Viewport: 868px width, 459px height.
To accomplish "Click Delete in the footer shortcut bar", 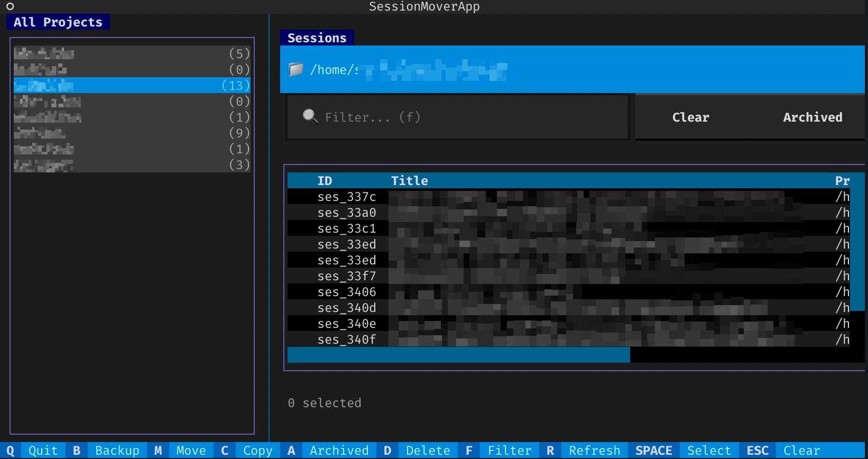I will 428,451.
